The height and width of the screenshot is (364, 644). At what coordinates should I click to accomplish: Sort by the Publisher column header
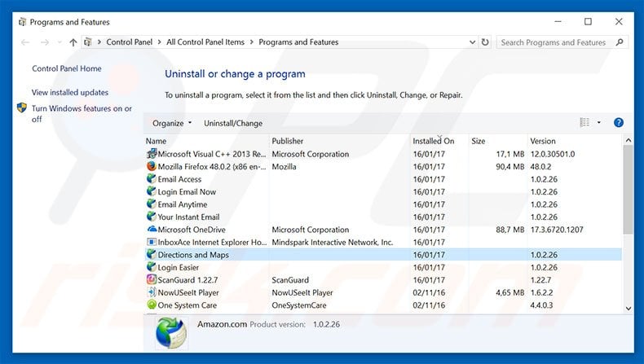coord(340,141)
